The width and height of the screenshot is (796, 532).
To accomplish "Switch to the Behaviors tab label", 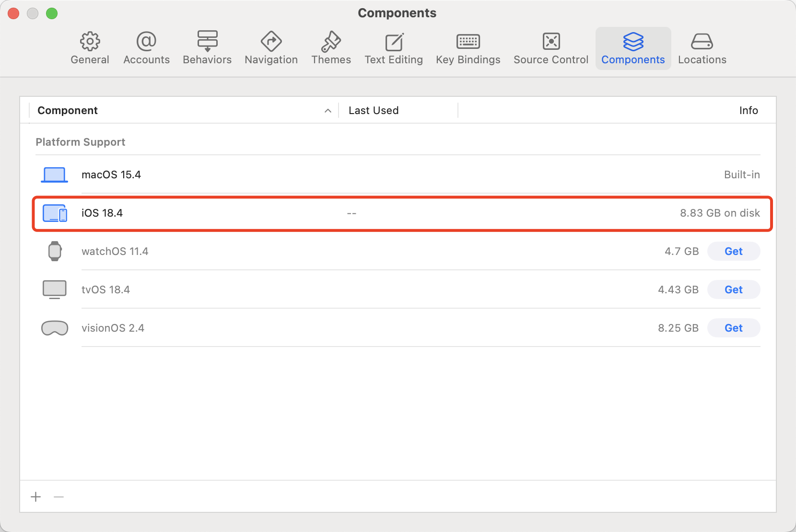I will pyautogui.click(x=207, y=60).
